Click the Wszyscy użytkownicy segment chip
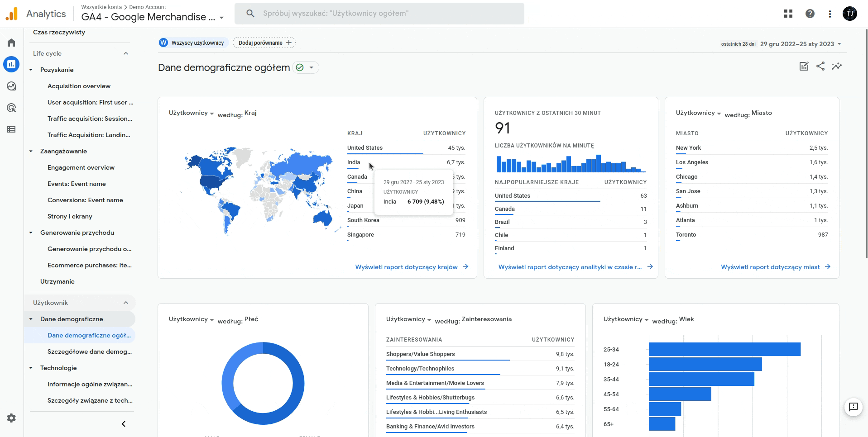The image size is (868, 437). tap(193, 43)
